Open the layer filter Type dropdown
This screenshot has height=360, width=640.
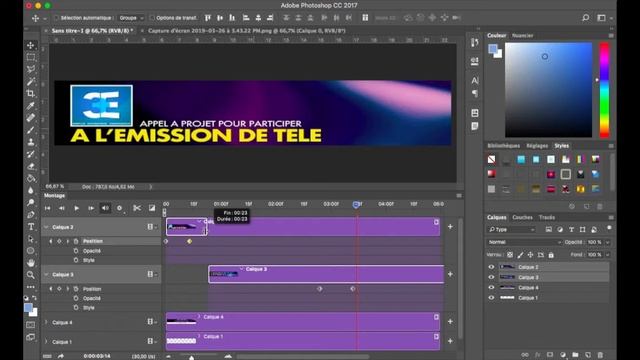tap(511, 230)
